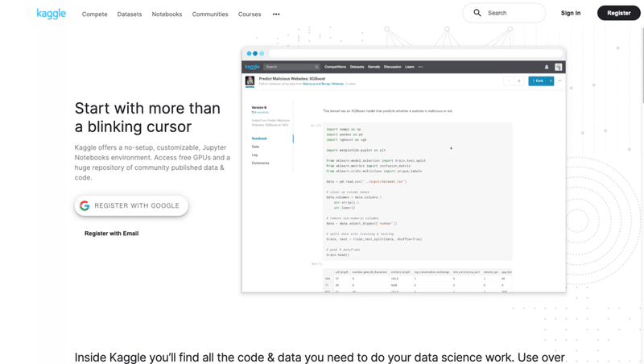644x364 pixels.
Task: Click the Register button in header
Action: click(x=618, y=13)
